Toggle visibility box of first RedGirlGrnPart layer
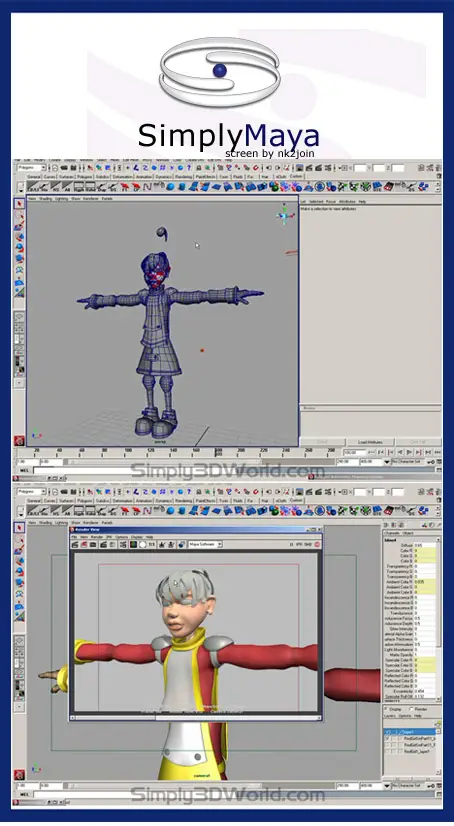This screenshot has height=826, width=454. click(388, 739)
